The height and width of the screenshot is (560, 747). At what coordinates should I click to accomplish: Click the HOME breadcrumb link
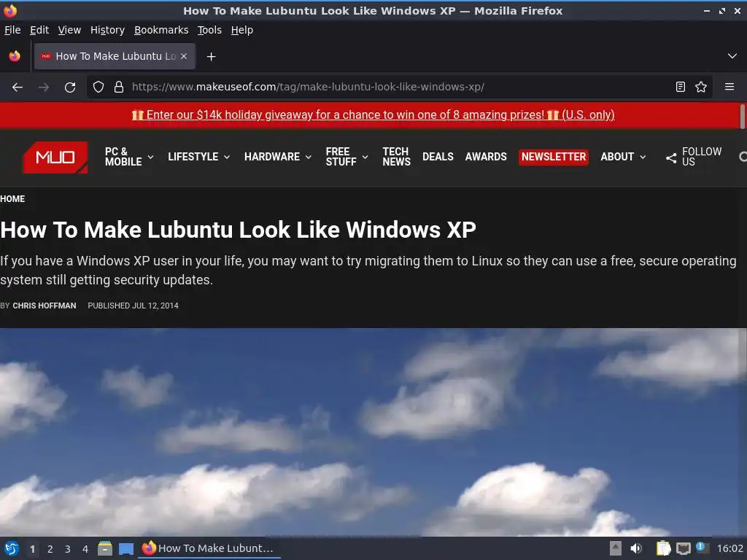tap(12, 199)
